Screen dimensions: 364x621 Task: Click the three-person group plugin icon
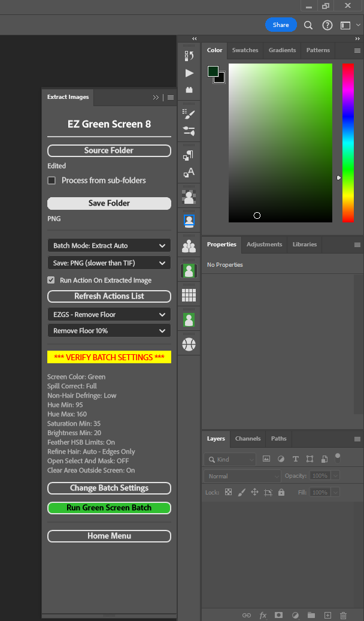point(189,246)
